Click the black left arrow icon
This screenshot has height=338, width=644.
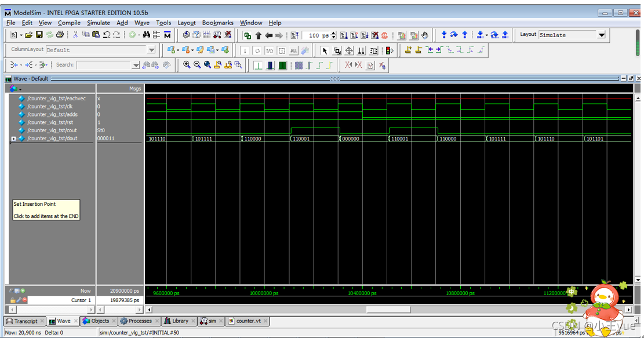click(268, 35)
